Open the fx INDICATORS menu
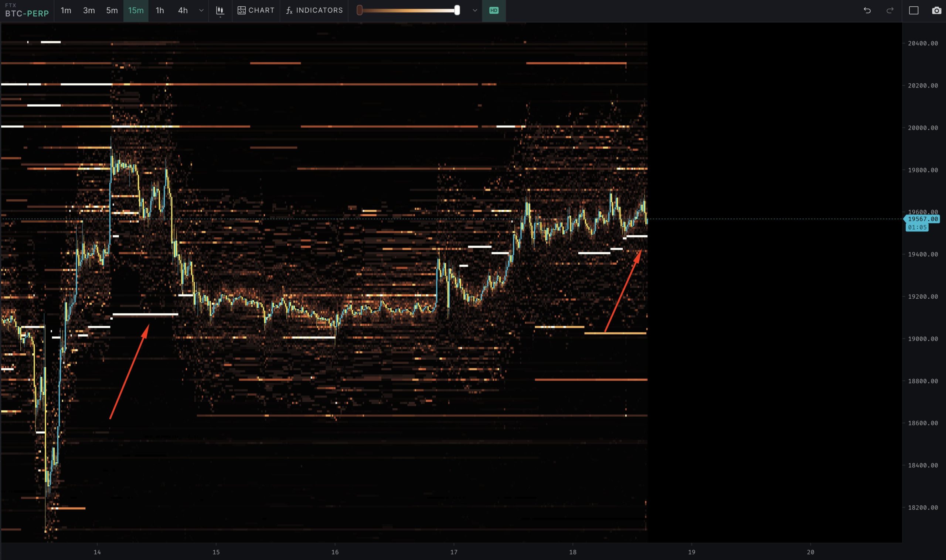Viewport: 946px width, 560px height. coord(314,11)
